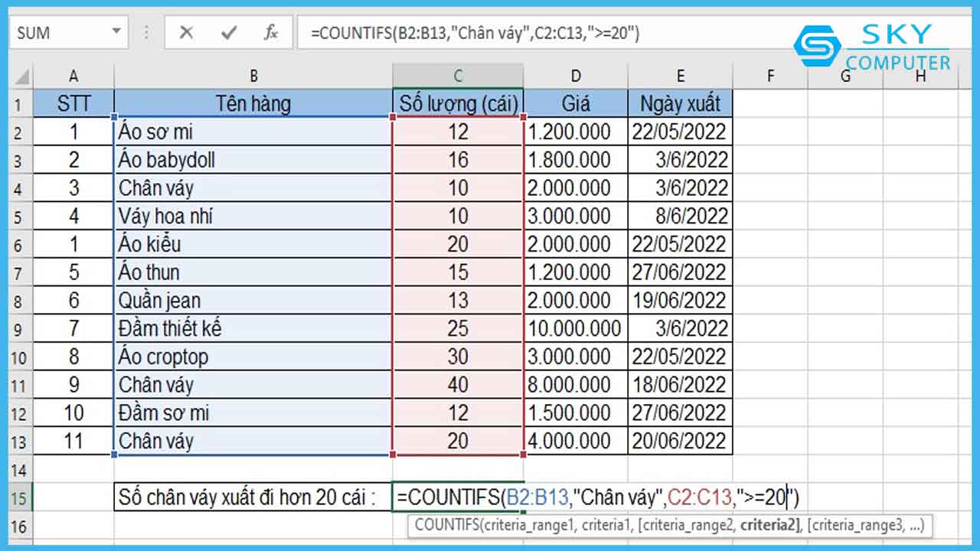Viewport: 980px width, 551px height.
Task: Click 'criteria2' argument in the tooltip
Action: pyautogui.click(x=769, y=525)
